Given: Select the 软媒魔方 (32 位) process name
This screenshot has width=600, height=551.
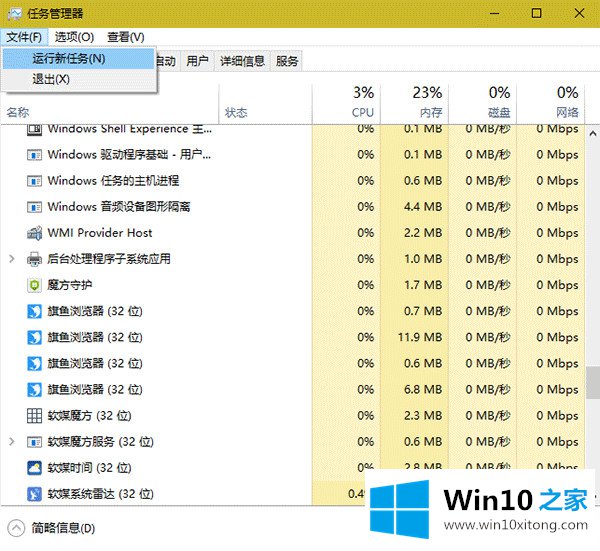Looking at the screenshot, I should (x=90, y=416).
